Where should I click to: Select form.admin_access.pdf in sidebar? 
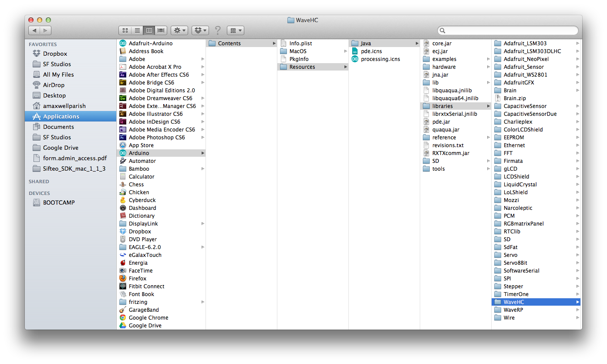coord(71,158)
